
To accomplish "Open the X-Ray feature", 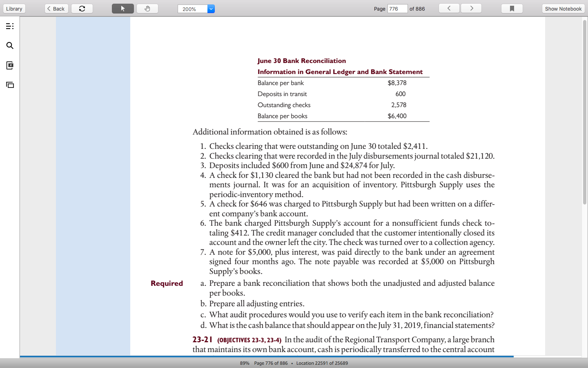I will tap(10, 65).
